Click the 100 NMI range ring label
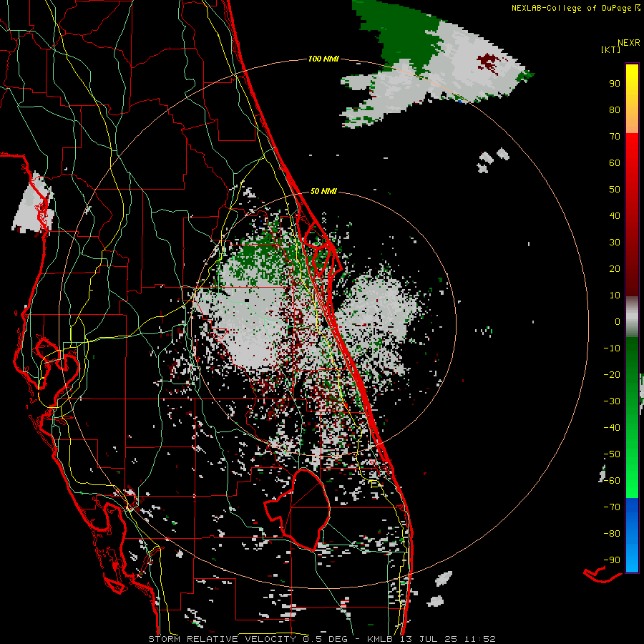 (x=323, y=59)
